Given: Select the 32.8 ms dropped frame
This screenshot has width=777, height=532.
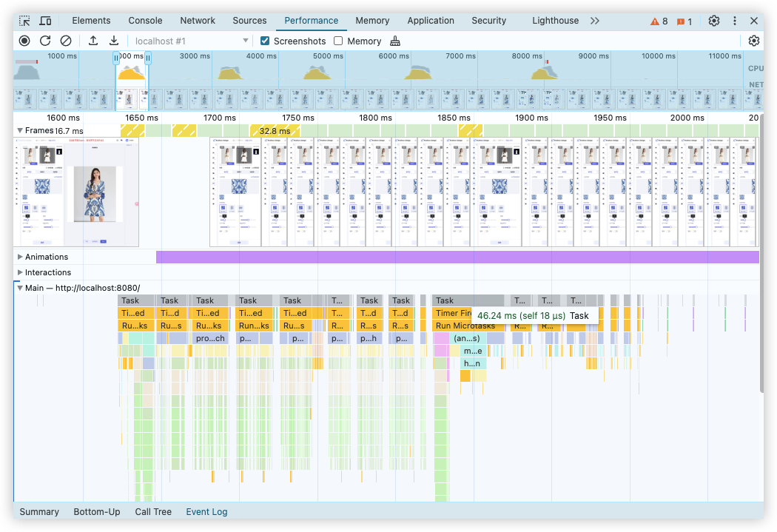Looking at the screenshot, I should (x=275, y=131).
